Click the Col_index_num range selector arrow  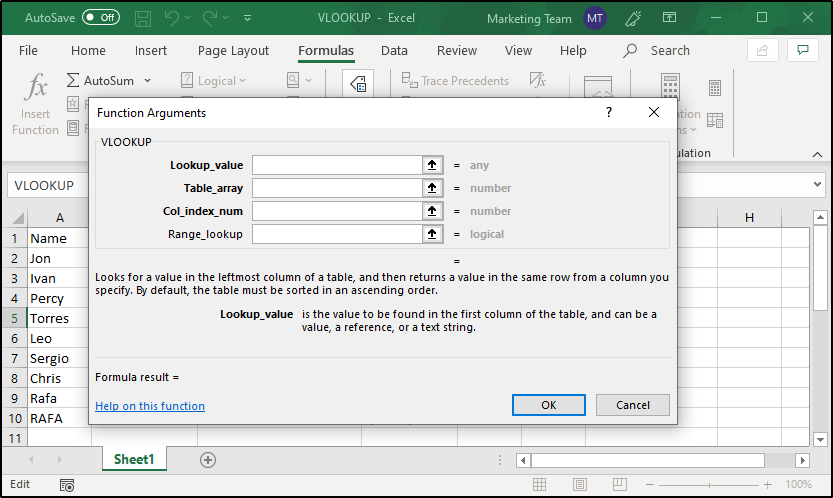(432, 211)
